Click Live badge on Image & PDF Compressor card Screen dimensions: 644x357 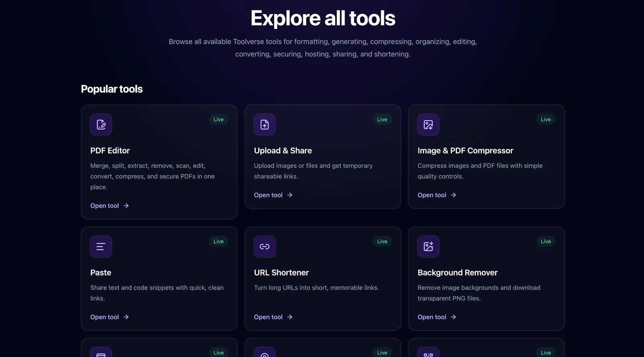point(546,120)
